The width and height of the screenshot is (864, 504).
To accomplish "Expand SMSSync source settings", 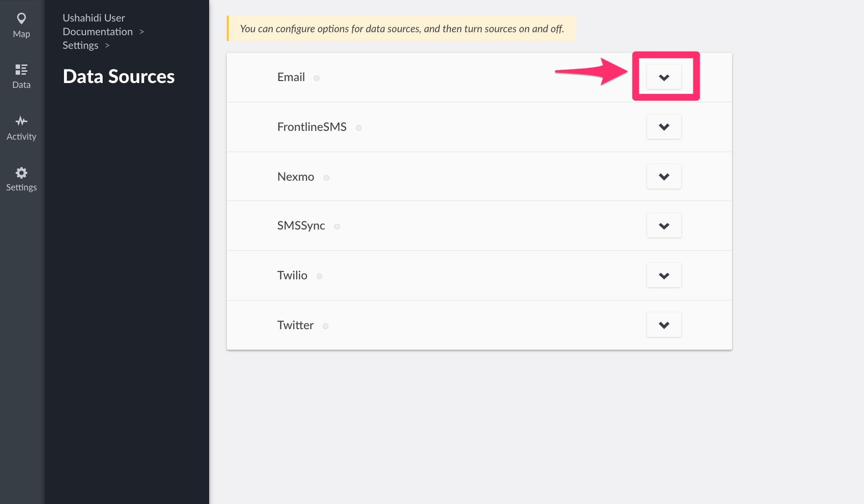I will click(664, 226).
